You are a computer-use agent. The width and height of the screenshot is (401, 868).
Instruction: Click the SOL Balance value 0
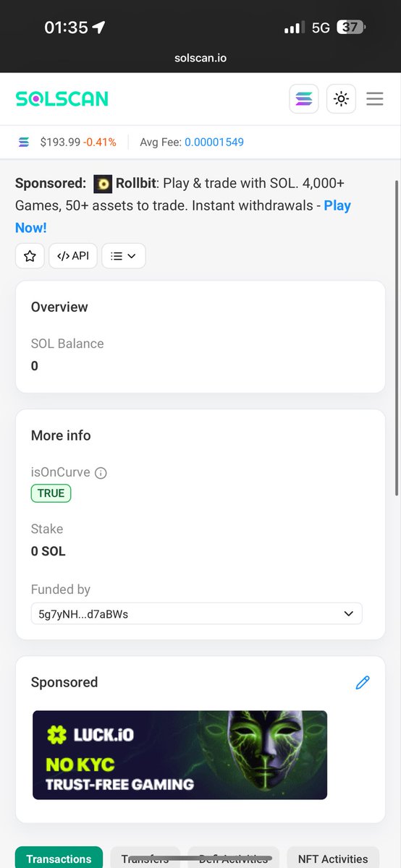[35, 366]
